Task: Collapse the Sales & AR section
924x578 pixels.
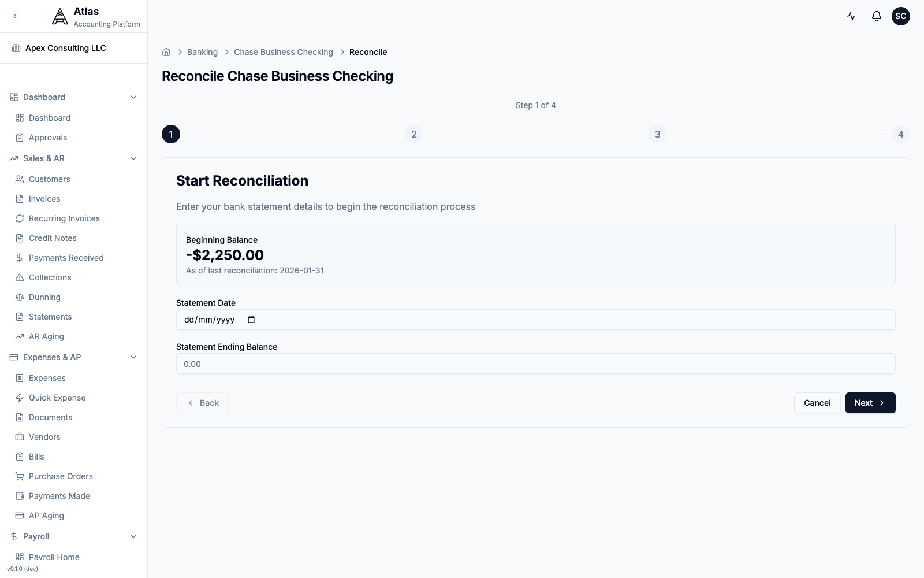Action: tap(133, 158)
